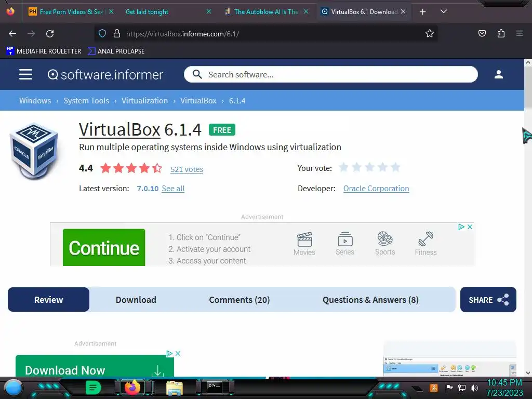Click the padlock site info icon

point(117,34)
